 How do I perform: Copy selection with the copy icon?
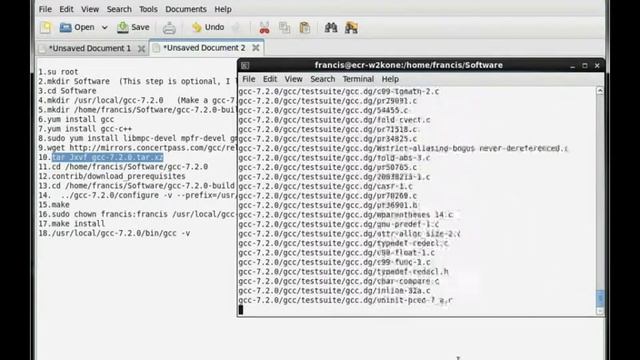pyautogui.click(x=284, y=28)
